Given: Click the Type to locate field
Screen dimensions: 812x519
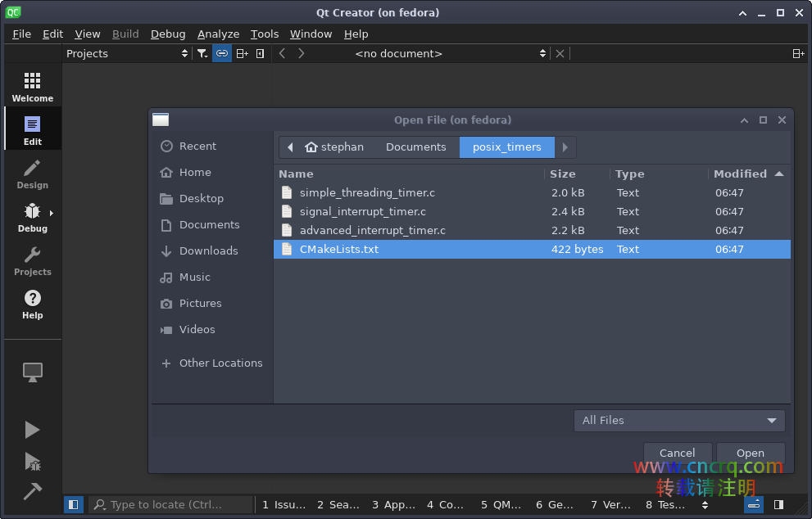Looking at the screenshot, I should click(x=171, y=504).
